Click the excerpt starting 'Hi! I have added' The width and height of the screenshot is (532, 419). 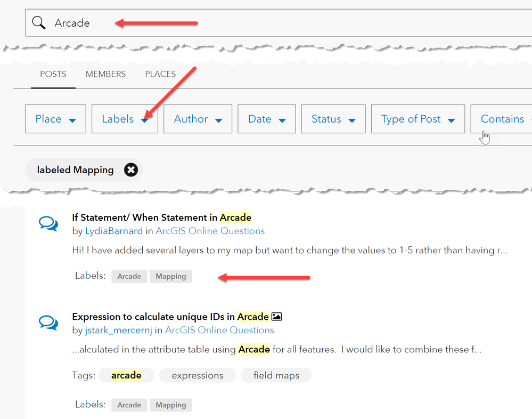290,250
